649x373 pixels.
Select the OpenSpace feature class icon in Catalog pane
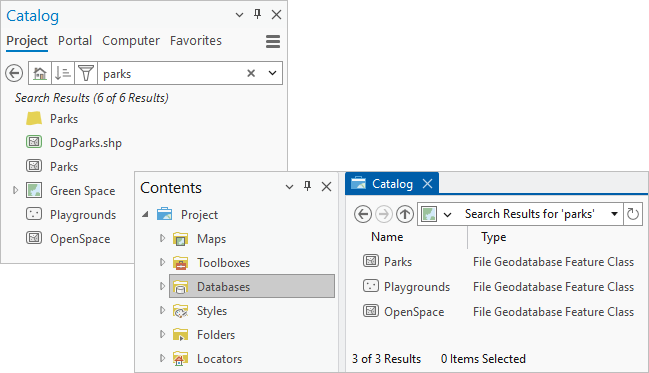[34, 238]
